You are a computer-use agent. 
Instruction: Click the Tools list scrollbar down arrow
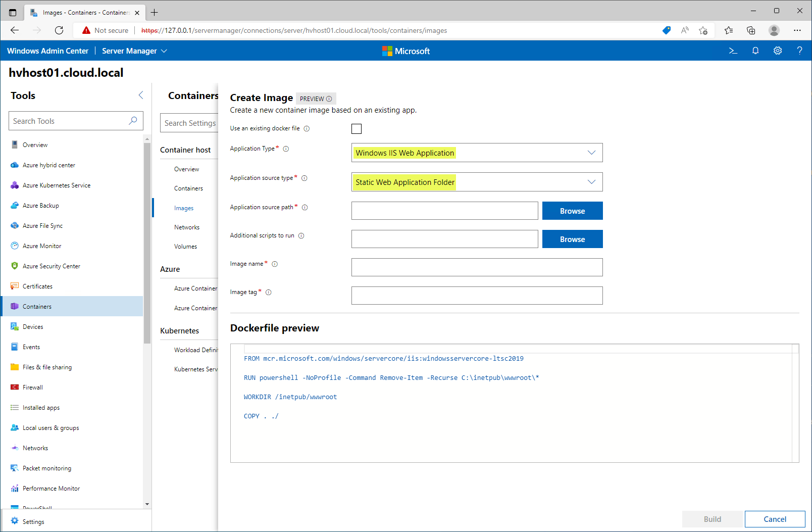point(147,504)
